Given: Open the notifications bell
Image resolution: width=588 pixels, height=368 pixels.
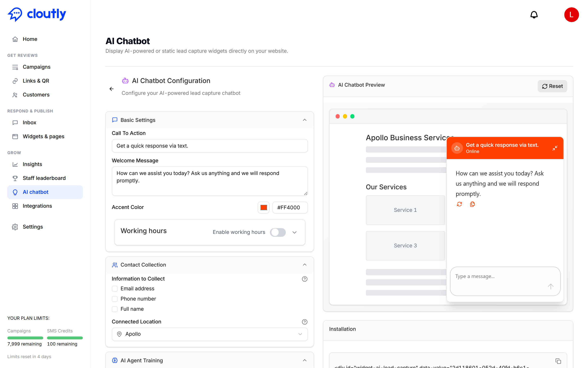Looking at the screenshot, I should tap(534, 15).
